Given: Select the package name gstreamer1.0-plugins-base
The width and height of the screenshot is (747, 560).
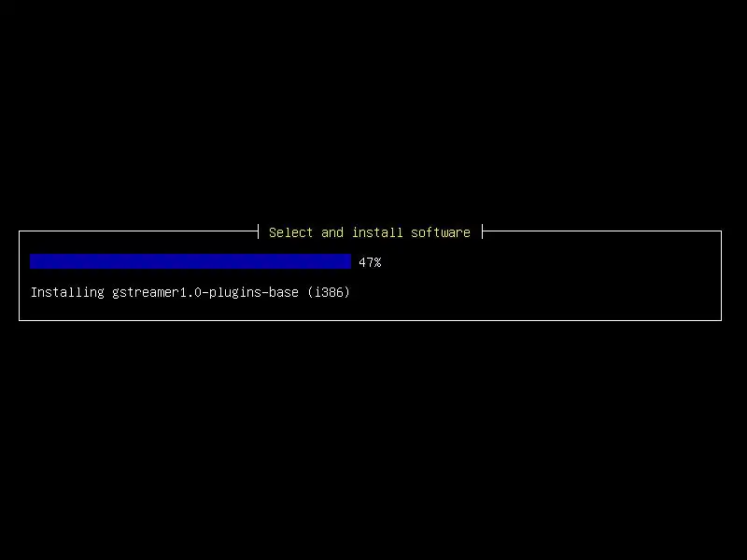Looking at the screenshot, I should coord(205,292).
